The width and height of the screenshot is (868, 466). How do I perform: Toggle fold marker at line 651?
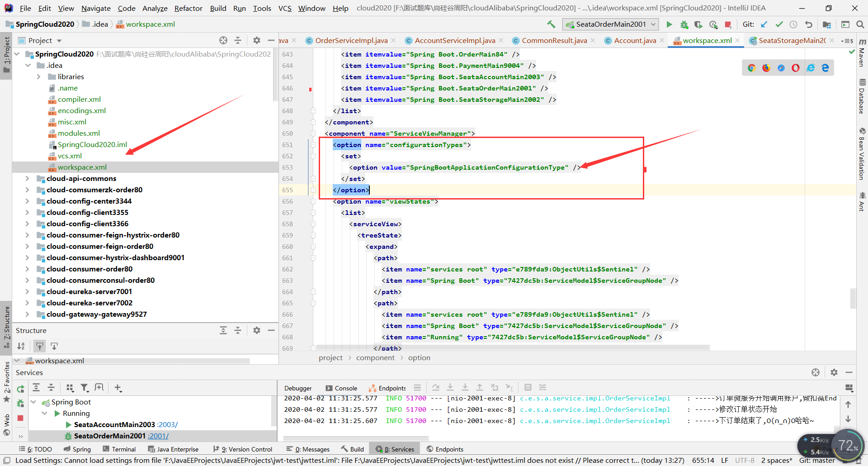[313, 145]
